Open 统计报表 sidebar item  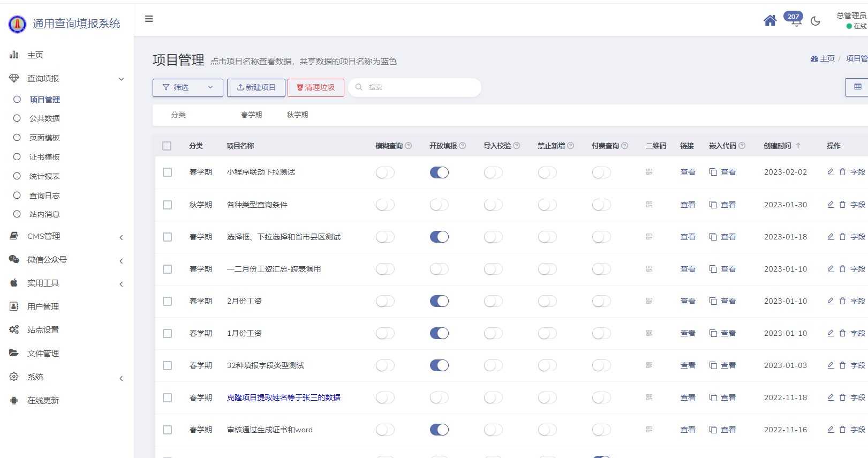pyautogui.click(x=44, y=176)
